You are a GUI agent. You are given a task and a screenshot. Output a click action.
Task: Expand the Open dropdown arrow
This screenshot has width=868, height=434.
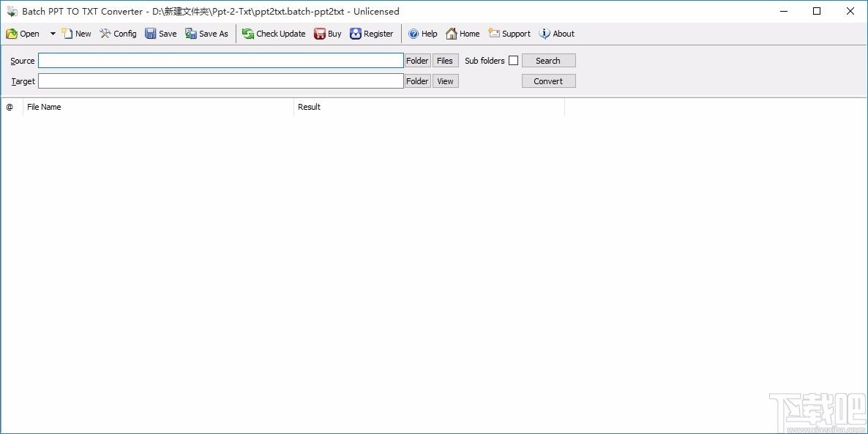pyautogui.click(x=53, y=34)
